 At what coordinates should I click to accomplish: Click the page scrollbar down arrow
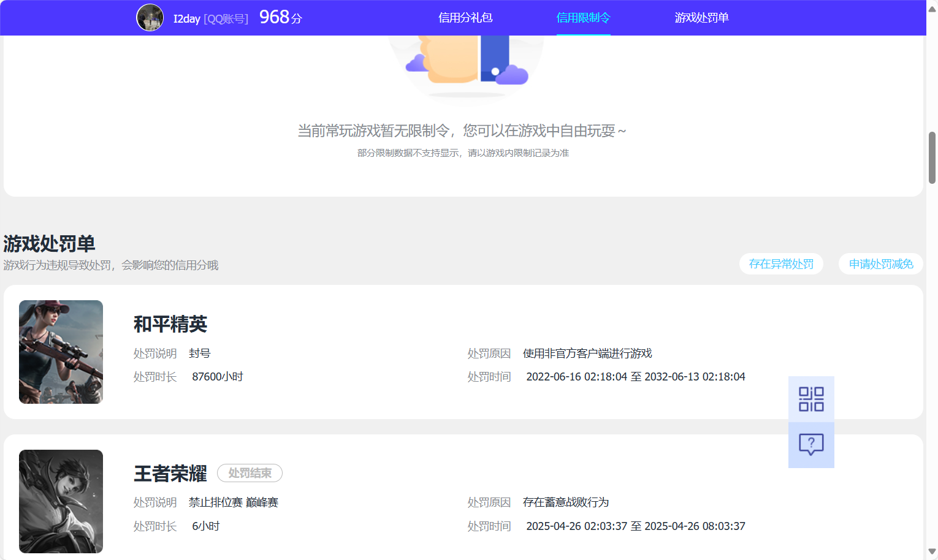tap(932, 551)
